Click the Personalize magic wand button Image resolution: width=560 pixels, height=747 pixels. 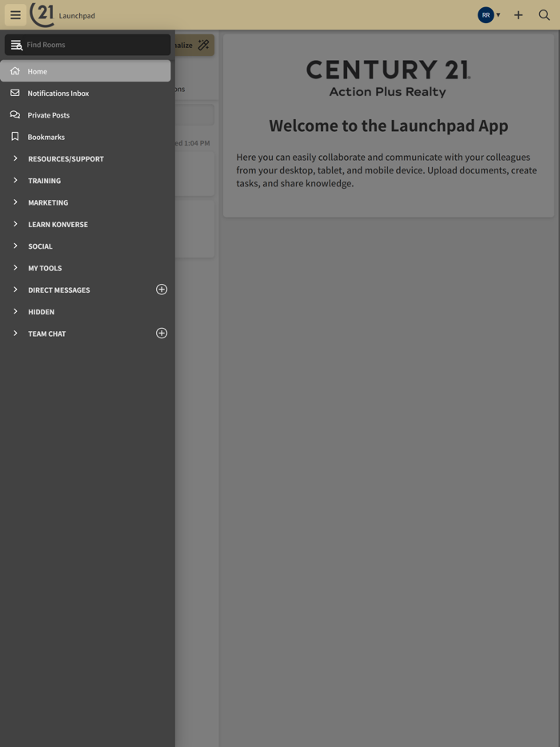click(194, 46)
